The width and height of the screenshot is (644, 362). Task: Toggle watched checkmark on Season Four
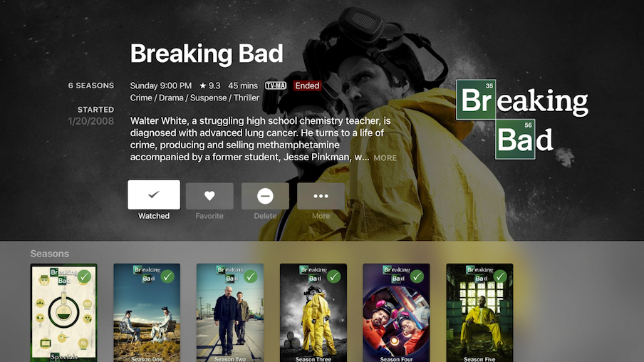click(417, 276)
